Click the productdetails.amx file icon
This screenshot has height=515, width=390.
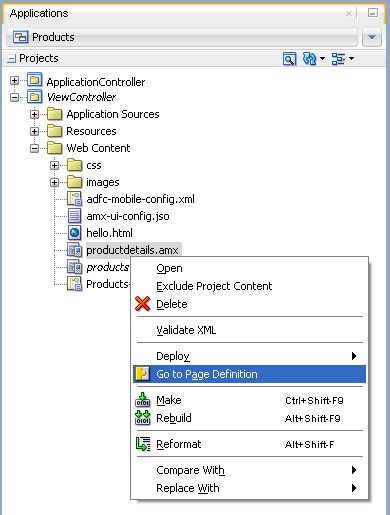[74, 250]
